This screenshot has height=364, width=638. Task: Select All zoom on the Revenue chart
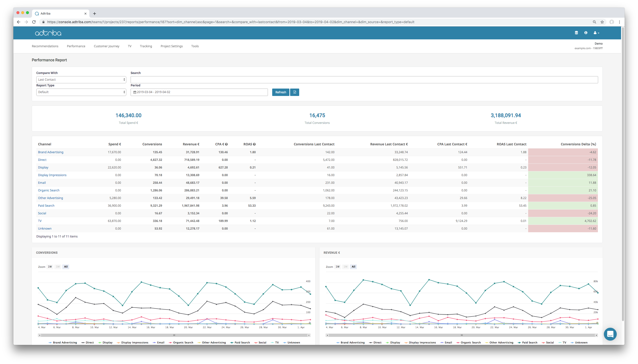pyautogui.click(x=353, y=267)
